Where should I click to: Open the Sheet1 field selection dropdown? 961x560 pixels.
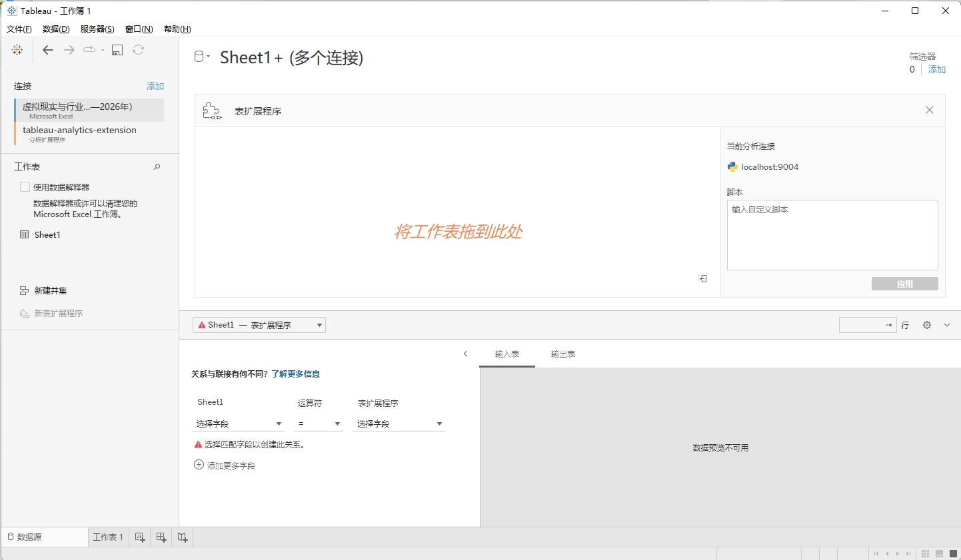tap(239, 423)
